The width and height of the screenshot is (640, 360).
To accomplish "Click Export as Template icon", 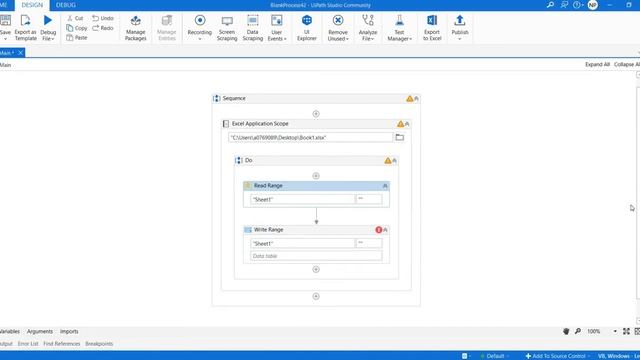I will pos(25,20).
